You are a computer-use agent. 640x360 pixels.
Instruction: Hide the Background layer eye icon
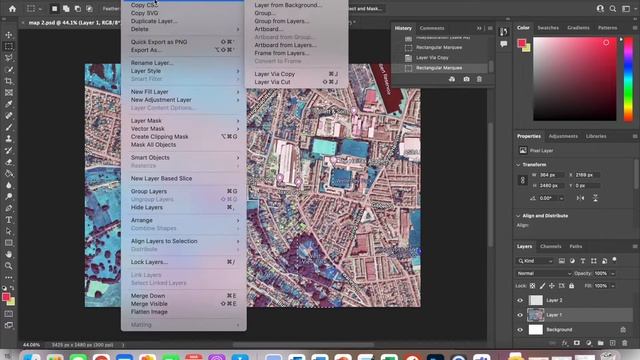(520, 330)
